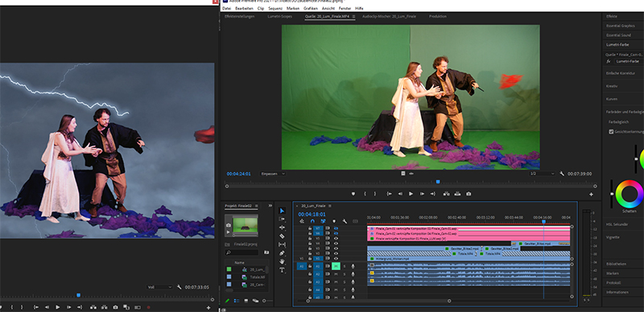Add a marker in the timeline header
The image size is (644, 312).
pyautogui.click(x=334, y=221)
